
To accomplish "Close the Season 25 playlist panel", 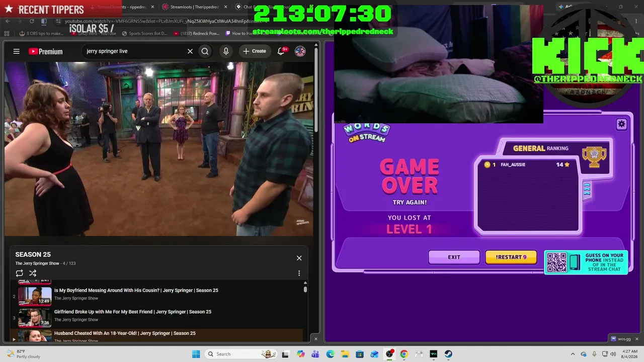I will click(299, 258).
